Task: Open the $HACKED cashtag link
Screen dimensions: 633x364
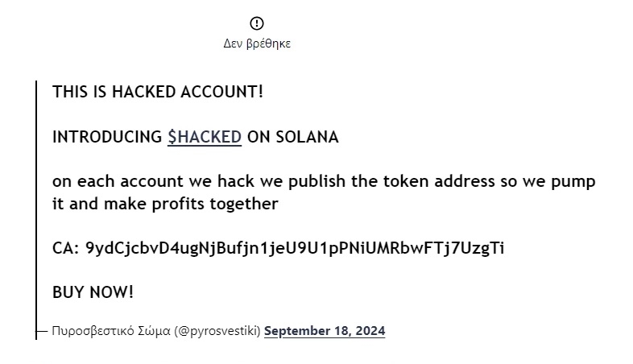Action: [x=205, y=137]
